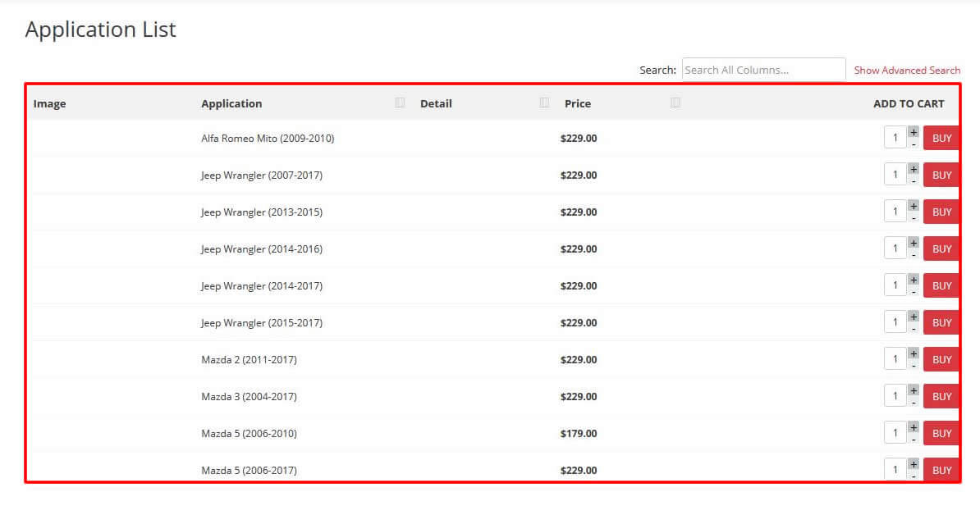Buy the Mazda 3 (2004-2017) item

pyautogui.click(x=941, y=396)
